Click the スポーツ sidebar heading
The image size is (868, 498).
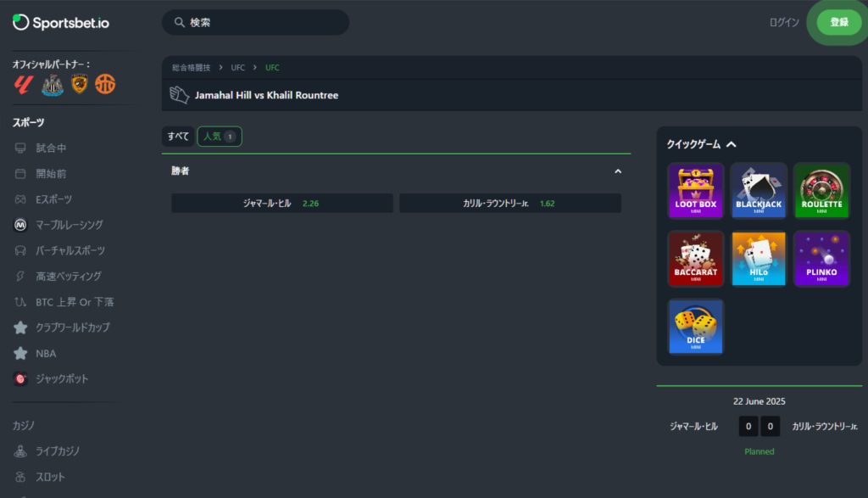28,122
